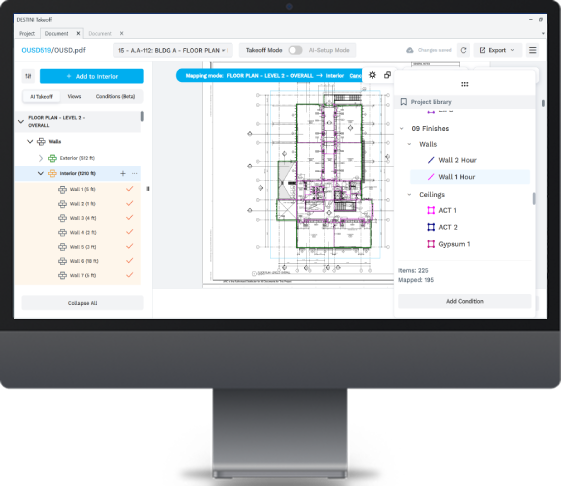Select the Wall 6 (10 ft) row

[78, 261]
